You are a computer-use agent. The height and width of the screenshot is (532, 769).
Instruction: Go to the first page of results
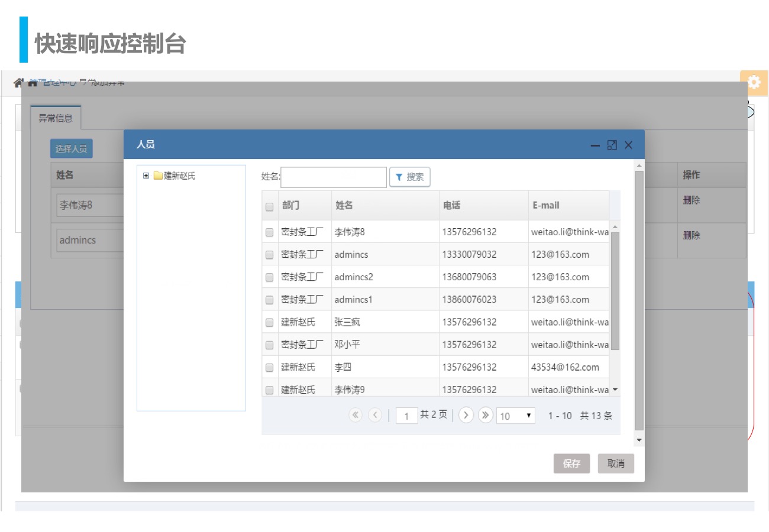point(355,415)
